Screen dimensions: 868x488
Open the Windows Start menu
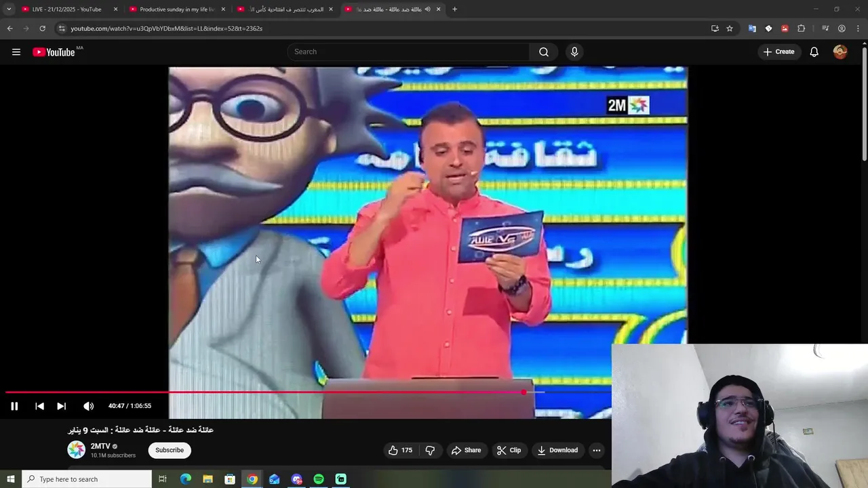10,479
